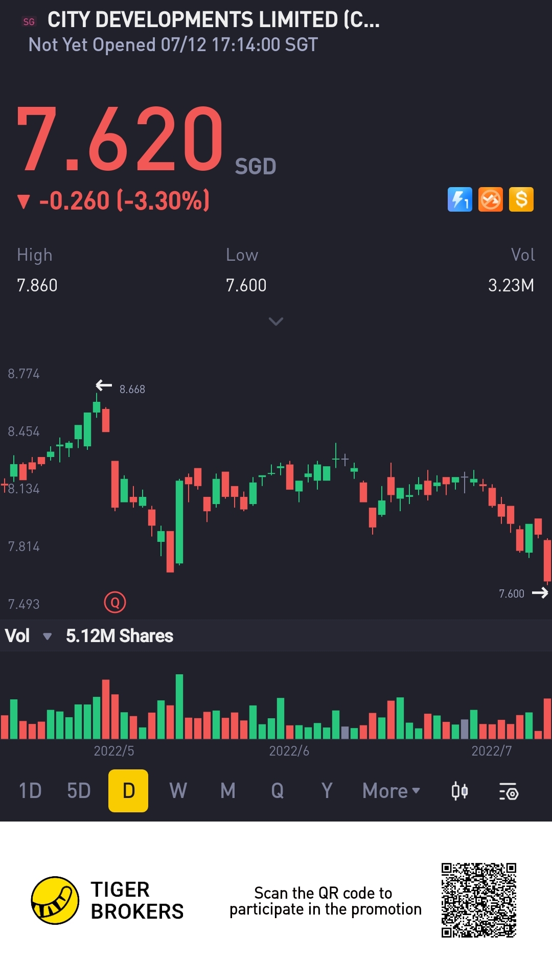
Task: Tap the blue lightning quick-trade icon
Action: click(x=459, y=199)
